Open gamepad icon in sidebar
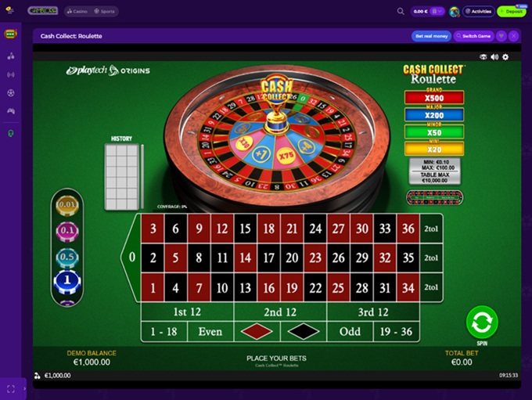 11,111
